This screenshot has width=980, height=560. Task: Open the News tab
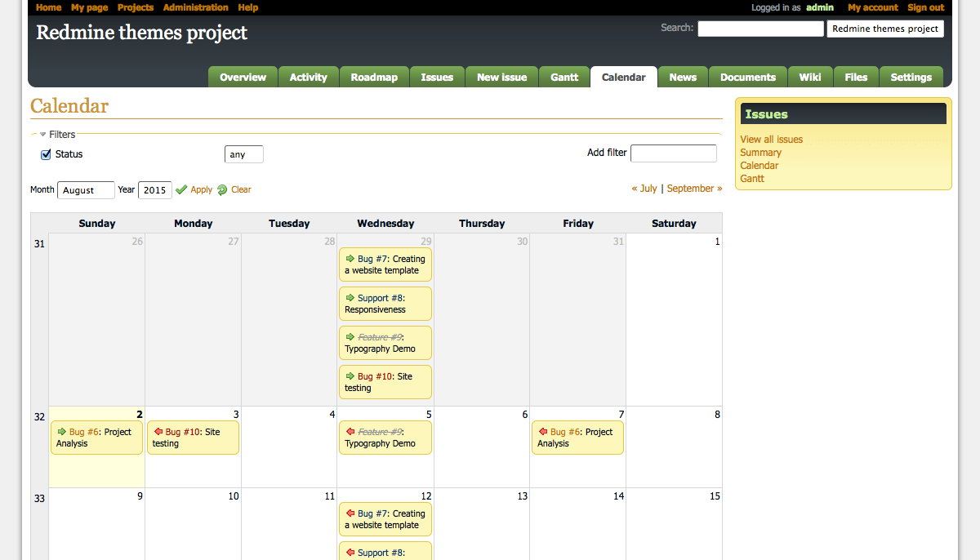tap(683, 78)
